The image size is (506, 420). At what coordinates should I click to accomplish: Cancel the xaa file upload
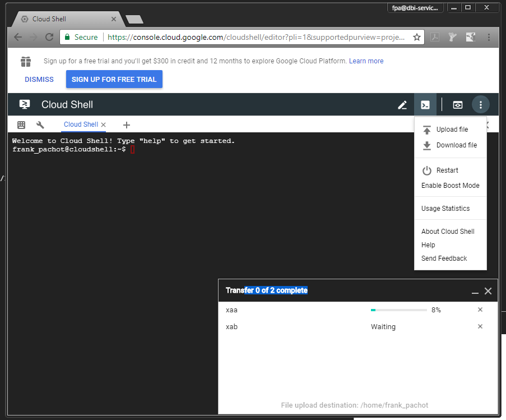(x=480, y=310)
